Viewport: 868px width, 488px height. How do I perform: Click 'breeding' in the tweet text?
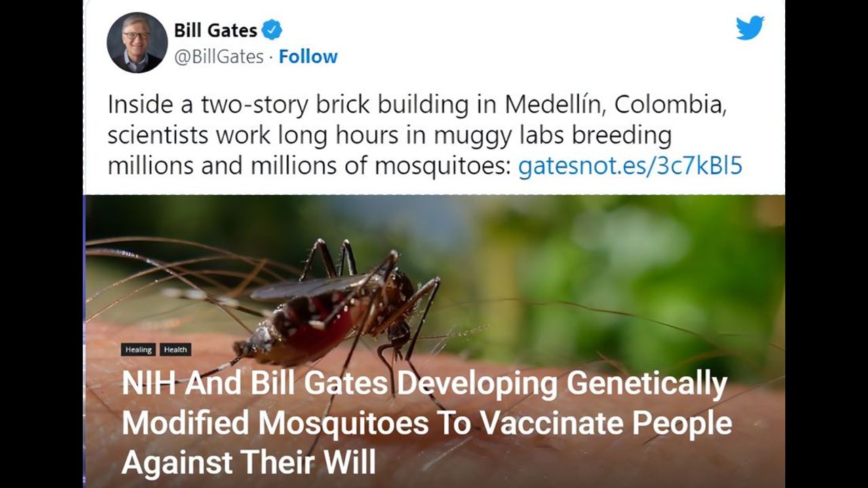point(622,136)
